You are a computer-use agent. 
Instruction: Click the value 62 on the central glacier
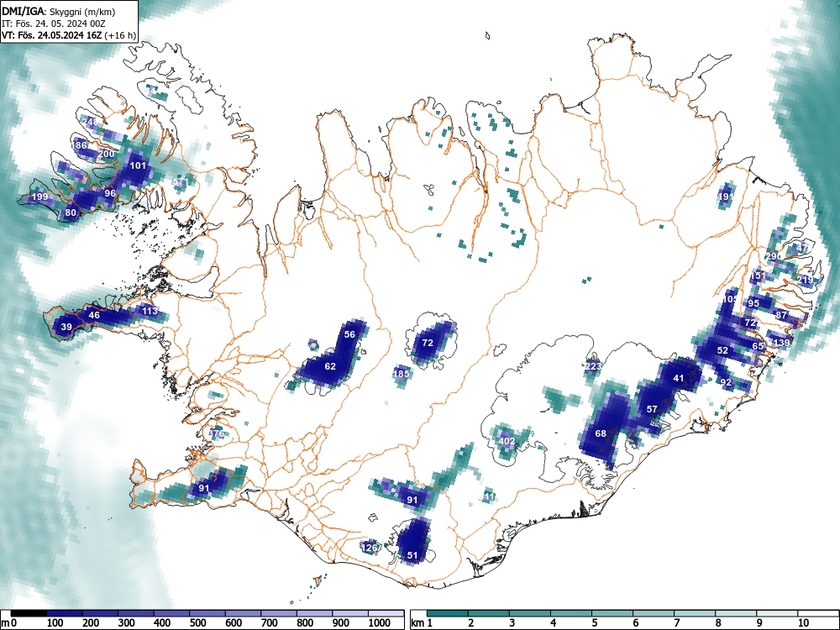pyautogui.click(x=330, y=366)
